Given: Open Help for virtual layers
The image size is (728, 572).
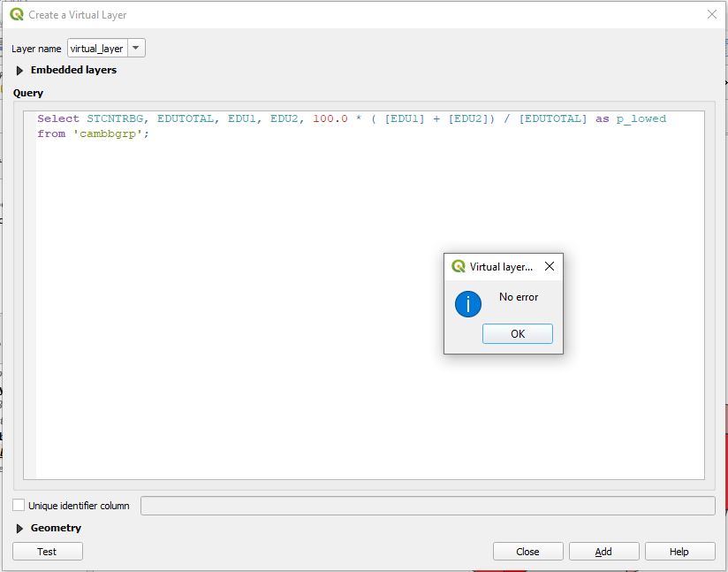Looking at the screenshot, I should click(679, 552).
